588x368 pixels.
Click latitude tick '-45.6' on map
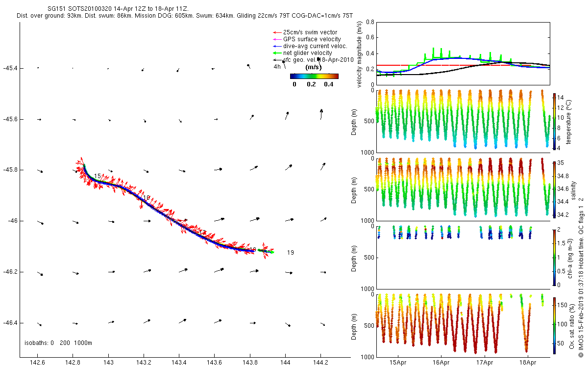point(10,119)
